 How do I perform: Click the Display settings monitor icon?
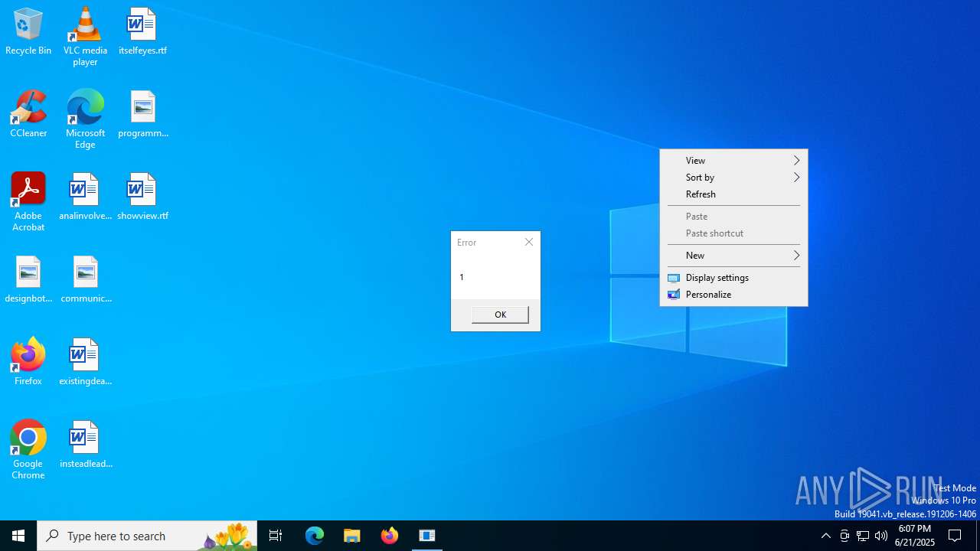[674, 278]
